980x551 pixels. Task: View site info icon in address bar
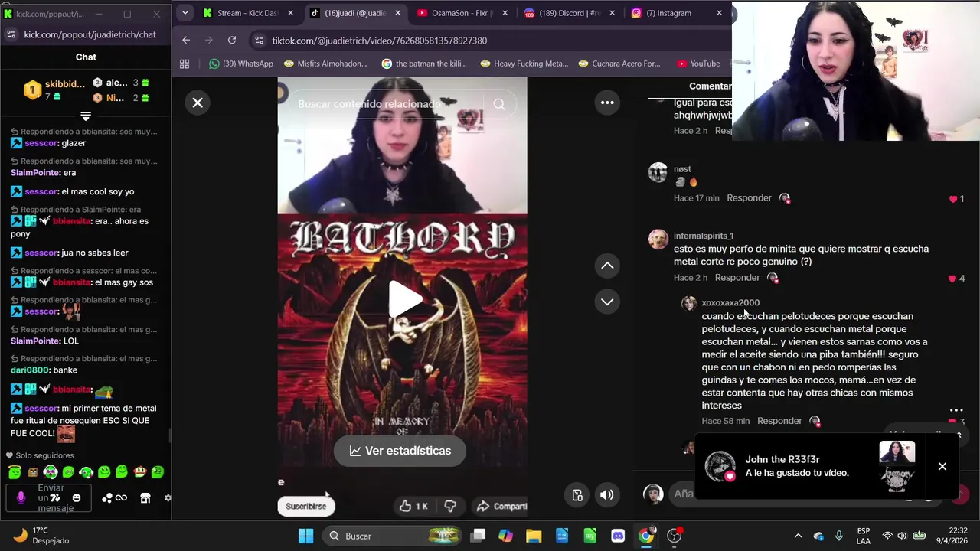(258, 41)
